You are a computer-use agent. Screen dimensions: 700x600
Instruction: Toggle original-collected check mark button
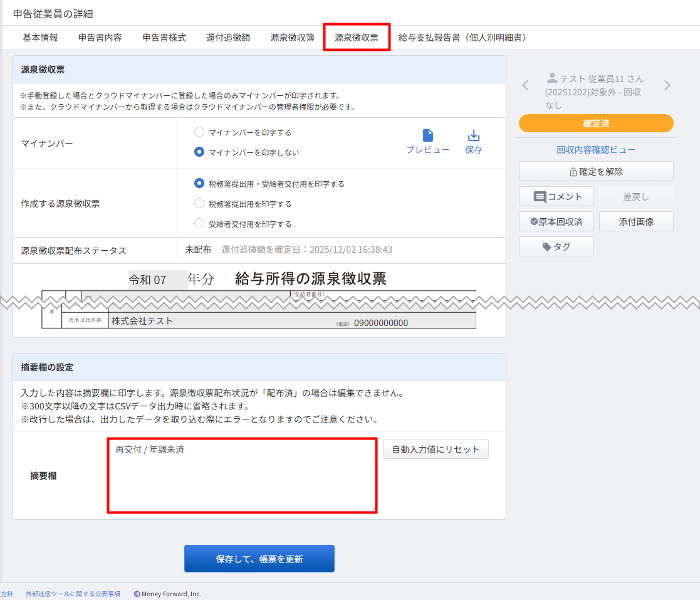[x=534, y=222]
